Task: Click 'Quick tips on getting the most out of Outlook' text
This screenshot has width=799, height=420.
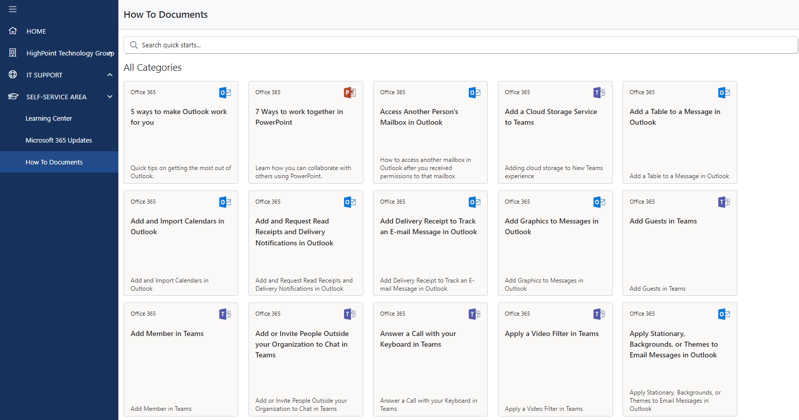Action: coord(181,172)
